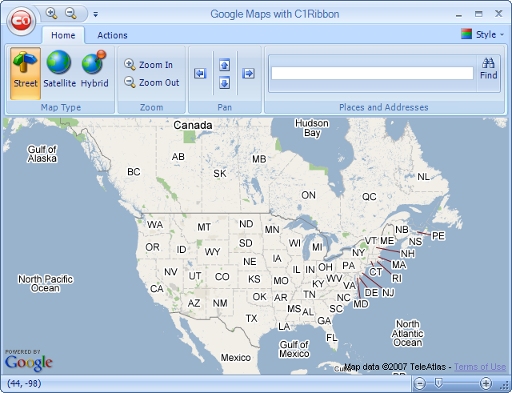This screenshot has width=512, height=393.
Task: Focus the places and addresses search box
Action: pos(372,73)
